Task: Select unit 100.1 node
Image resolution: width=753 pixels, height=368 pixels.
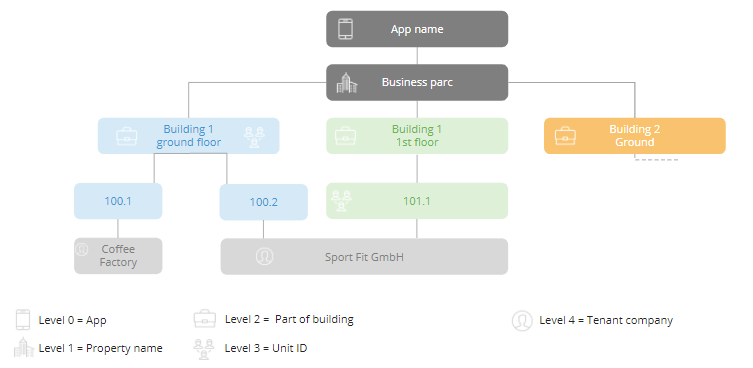Action: (x=118, y=201)
